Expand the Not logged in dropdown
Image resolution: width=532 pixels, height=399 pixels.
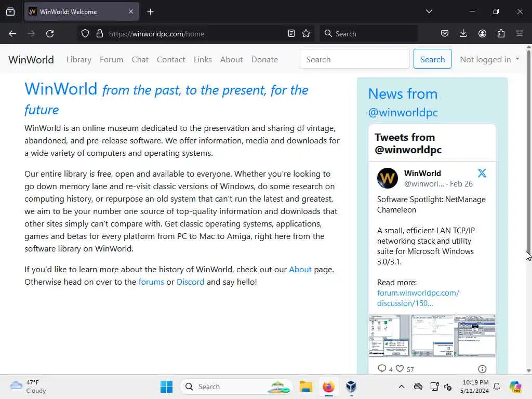(x=489, y=59)
